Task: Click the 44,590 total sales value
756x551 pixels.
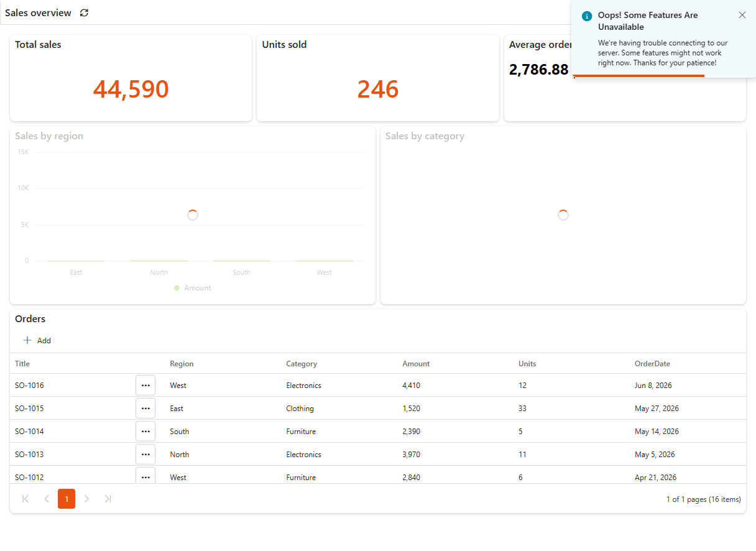Action: click(131, 90)
